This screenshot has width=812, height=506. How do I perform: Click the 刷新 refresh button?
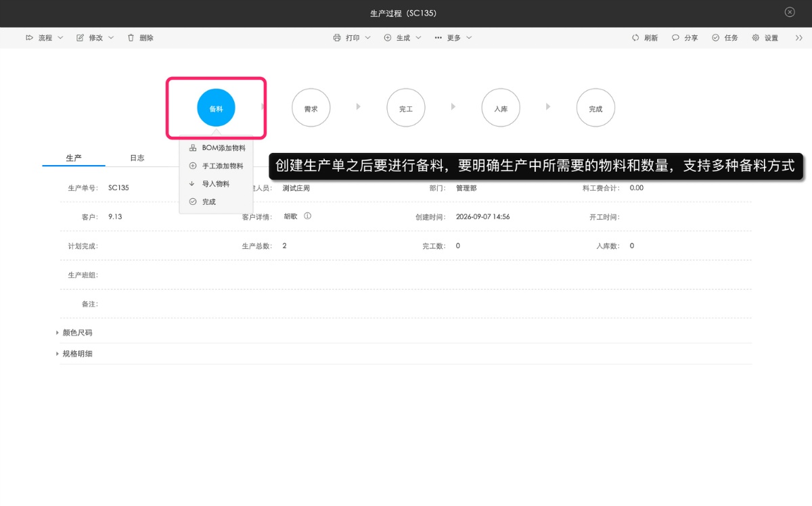(x=645, y=38)
